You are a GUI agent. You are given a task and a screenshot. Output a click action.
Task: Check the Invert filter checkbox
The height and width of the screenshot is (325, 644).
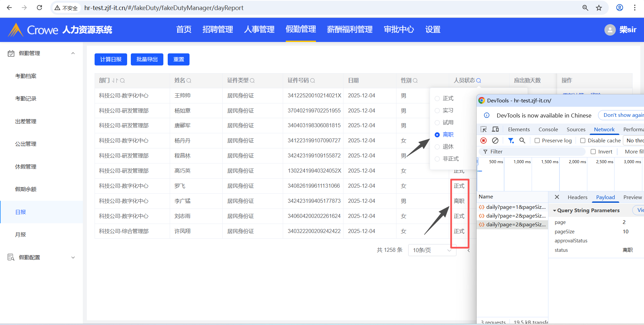593,152
